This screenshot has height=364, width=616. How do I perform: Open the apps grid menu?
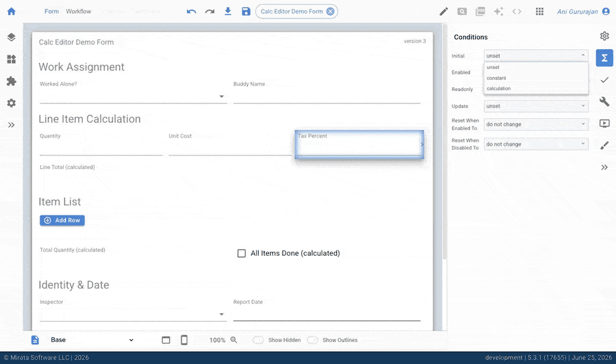tap(540, 12)
